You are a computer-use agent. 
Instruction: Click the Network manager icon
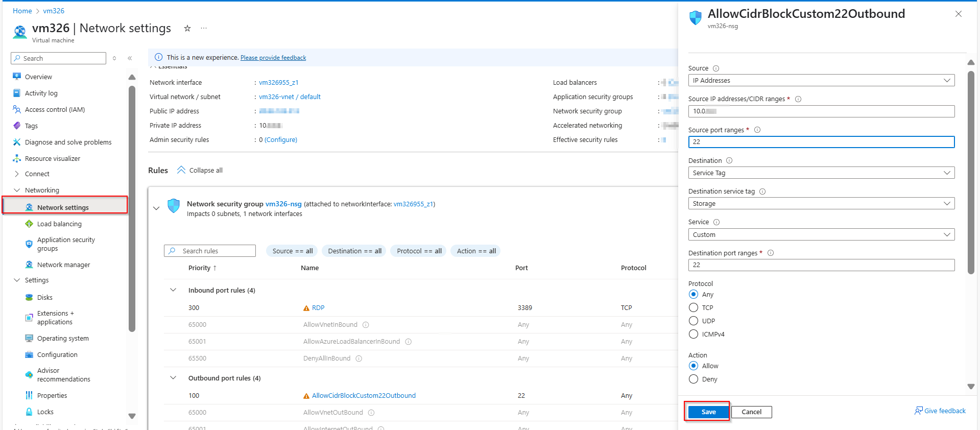(x=29, y=265)
